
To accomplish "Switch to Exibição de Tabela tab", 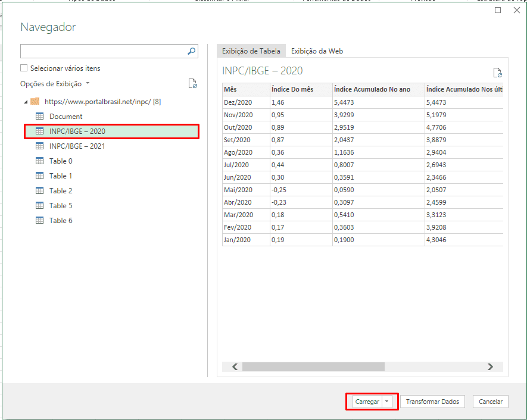I will (251, 51).
